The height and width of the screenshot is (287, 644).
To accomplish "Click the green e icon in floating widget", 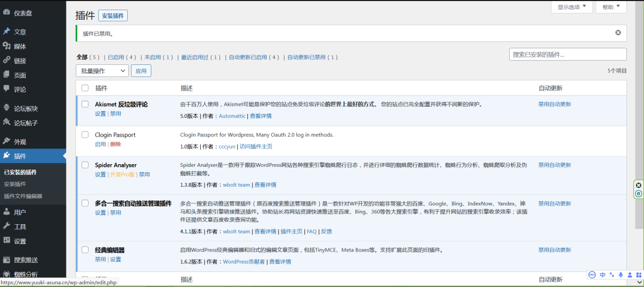I will (639, 194).
